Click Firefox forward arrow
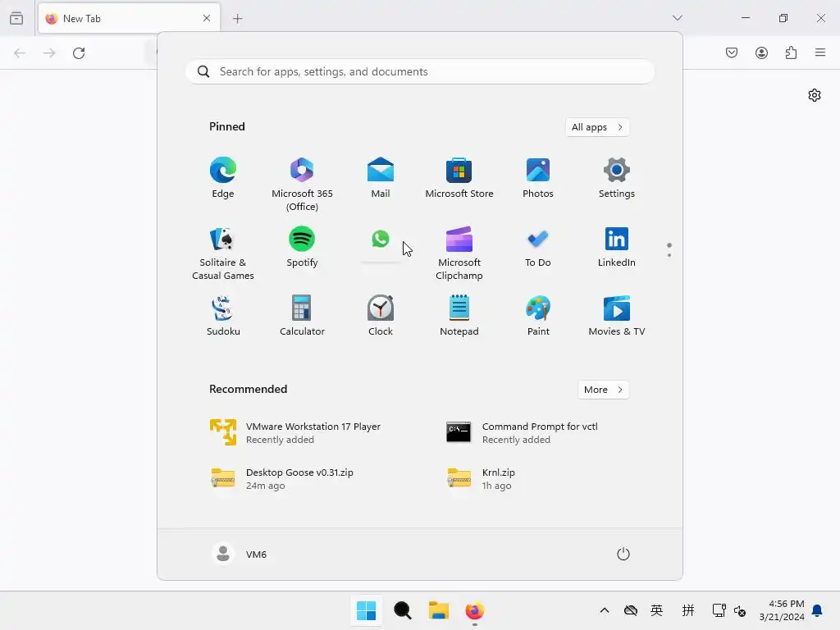Image resolution: width=840 pixels, height=630 pixels. click(49, 53)
